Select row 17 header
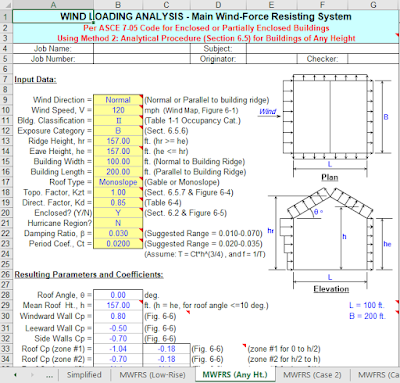400x383 pixels. click(x=6, y=182)
